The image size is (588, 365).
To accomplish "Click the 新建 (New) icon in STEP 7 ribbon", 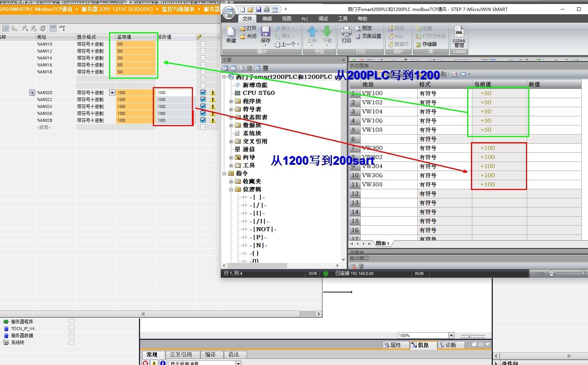I will (x=231, y=32).
